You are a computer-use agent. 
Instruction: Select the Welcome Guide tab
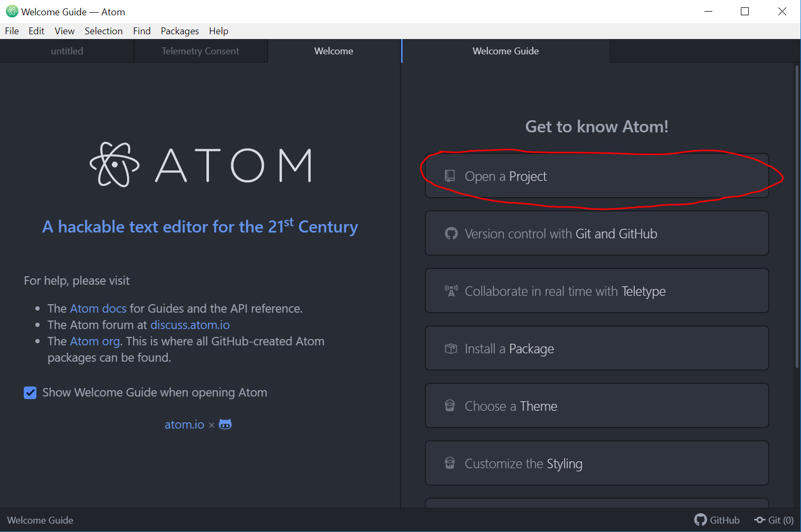(506, 51)
